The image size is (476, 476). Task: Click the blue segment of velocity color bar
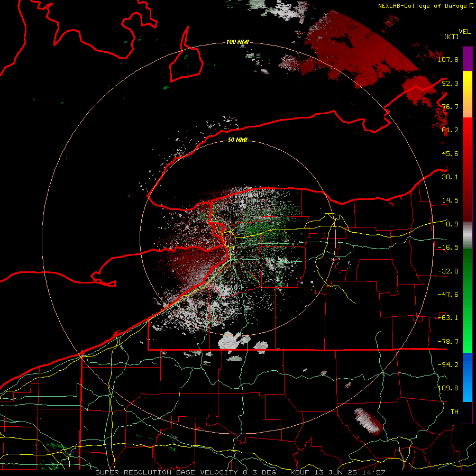click(467, 377)
